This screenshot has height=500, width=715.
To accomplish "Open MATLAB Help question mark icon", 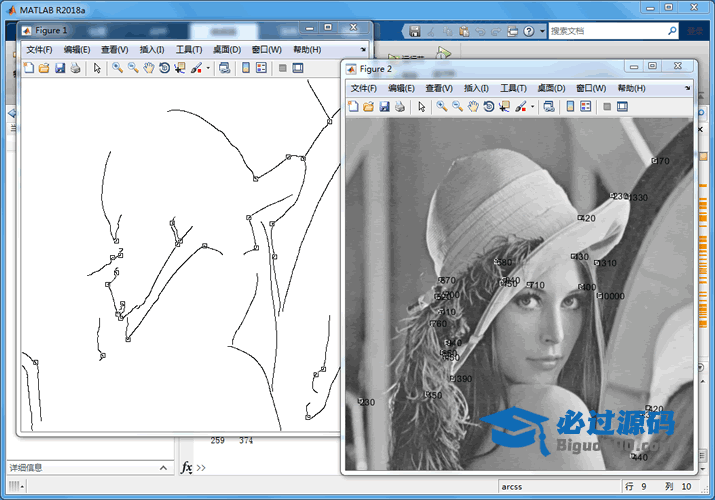I will [528, 31].
